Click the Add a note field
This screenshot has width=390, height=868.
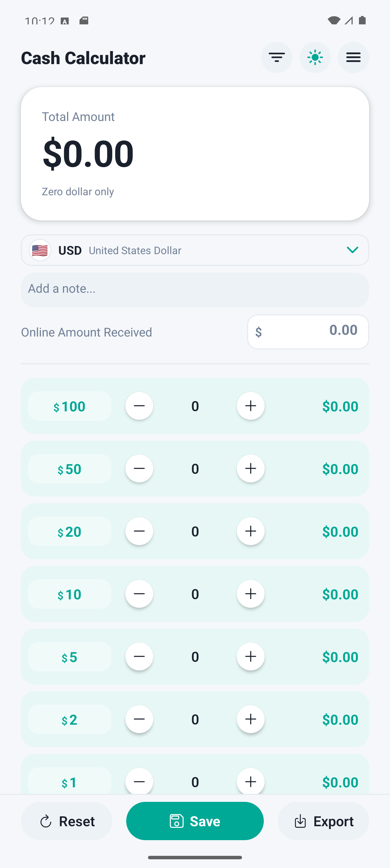point(195,289)
